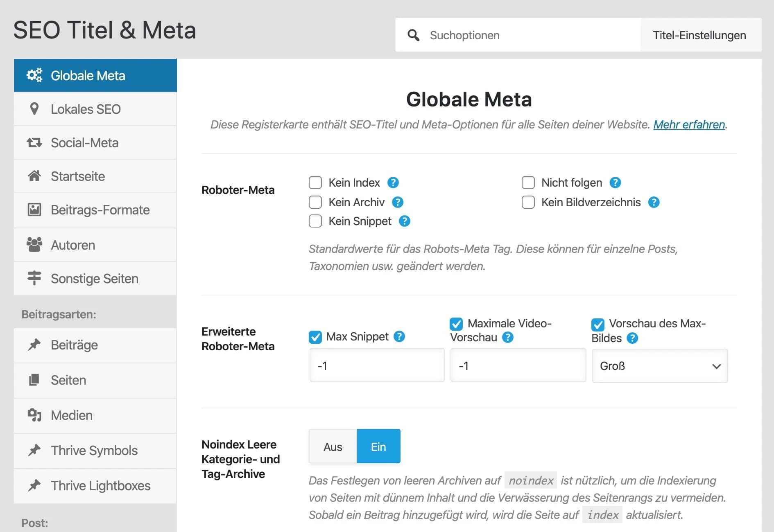Follow the Mehr erfahren link
Screen dimensions: 774x532
point(689,125)
